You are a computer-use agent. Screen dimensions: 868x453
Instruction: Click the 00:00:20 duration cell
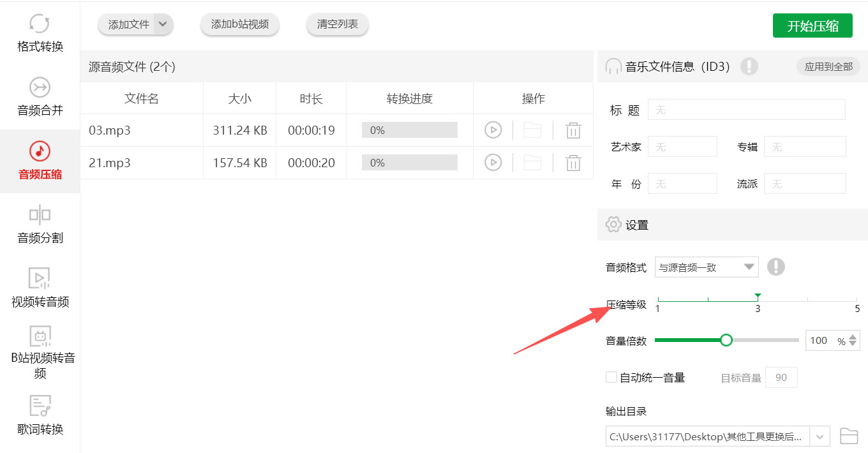tap(311, 163)
